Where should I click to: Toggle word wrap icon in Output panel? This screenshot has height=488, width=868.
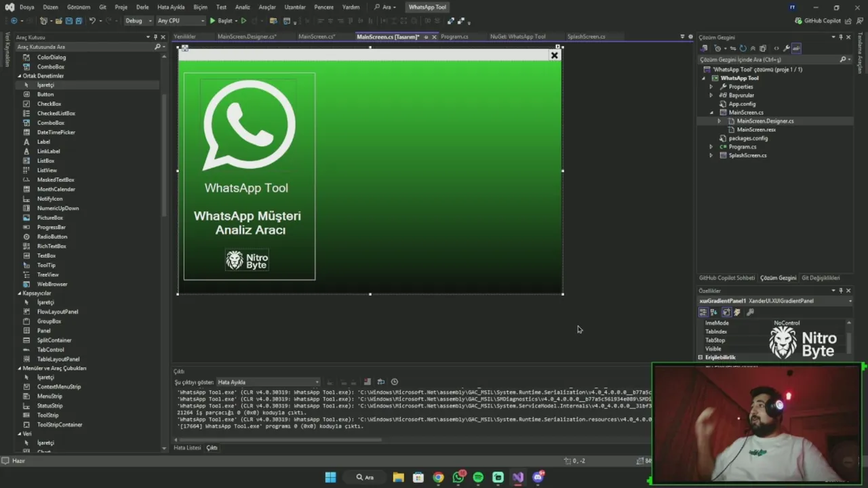(x=380, y=382)
